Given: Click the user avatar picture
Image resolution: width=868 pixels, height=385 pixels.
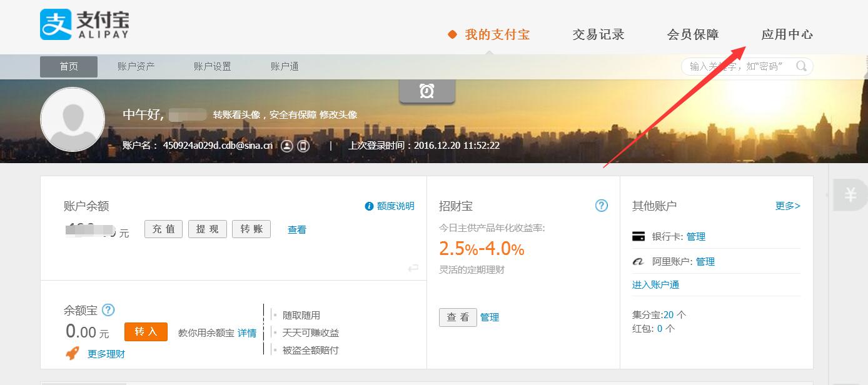Looking at the screenshot, I should (x=73, y=119).
